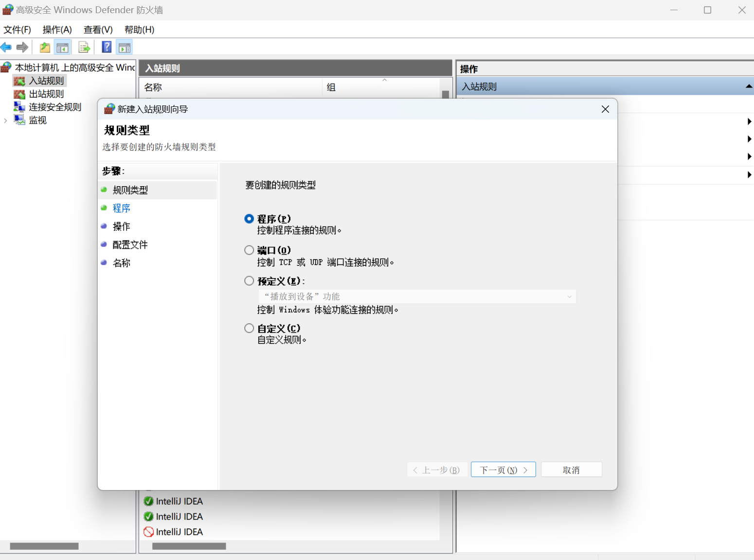Click the 入站规则 tree icon
754x560 pixels.
(x=19, y=81)
